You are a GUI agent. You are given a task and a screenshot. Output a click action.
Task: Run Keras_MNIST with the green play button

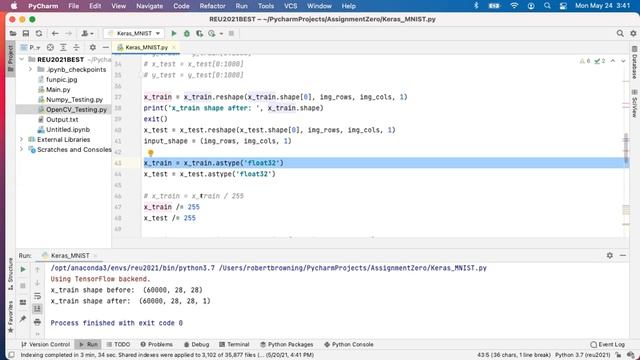(x=174, y=33)
